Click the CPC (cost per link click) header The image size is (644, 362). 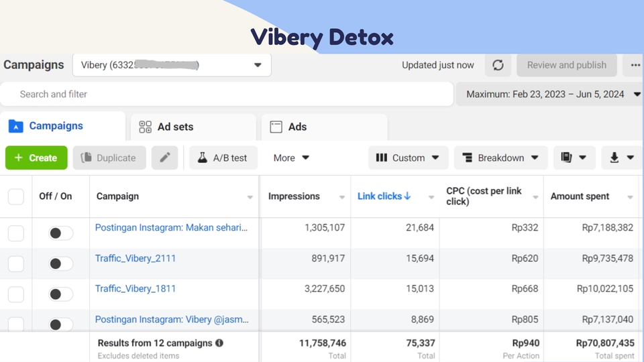484,196
